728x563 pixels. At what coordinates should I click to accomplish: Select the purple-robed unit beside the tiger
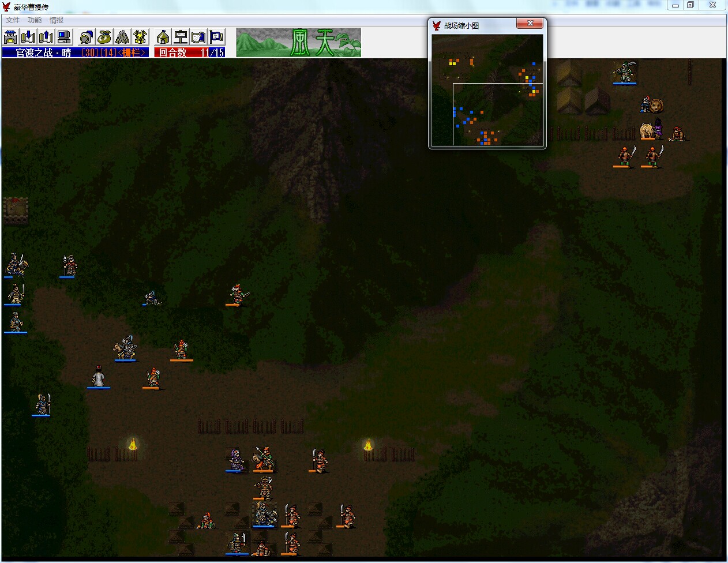click(658, 129)
